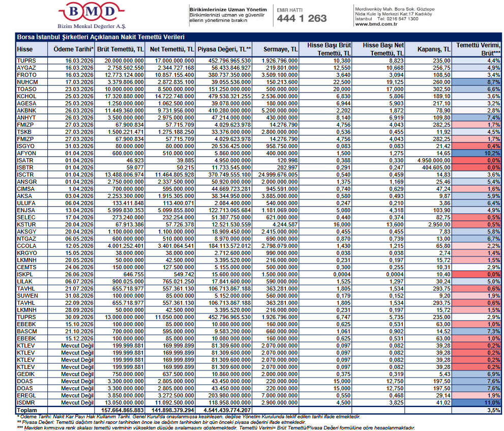Select the Kapanış, TL column header

[433, 49]
